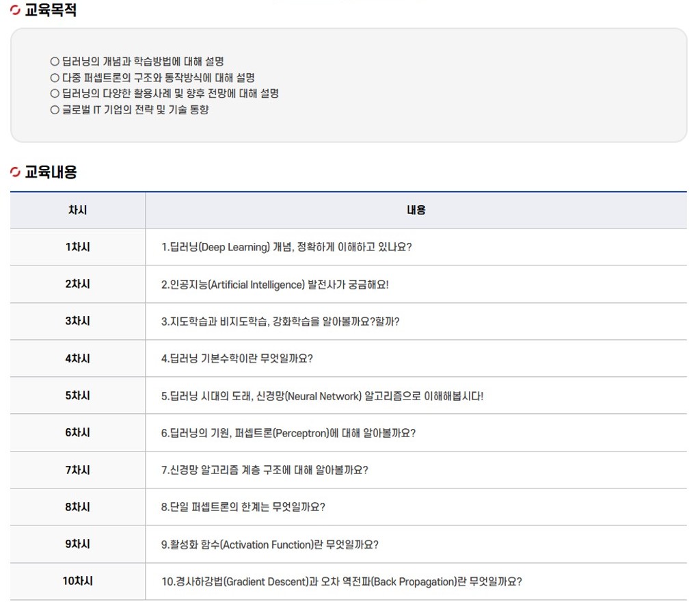
Task: Select the 3차시 row label
Action: coord(77,321)
